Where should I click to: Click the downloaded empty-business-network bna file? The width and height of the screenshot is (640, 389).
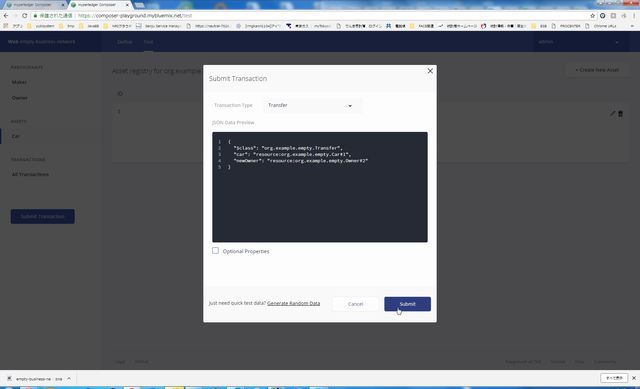pos(35,379)
